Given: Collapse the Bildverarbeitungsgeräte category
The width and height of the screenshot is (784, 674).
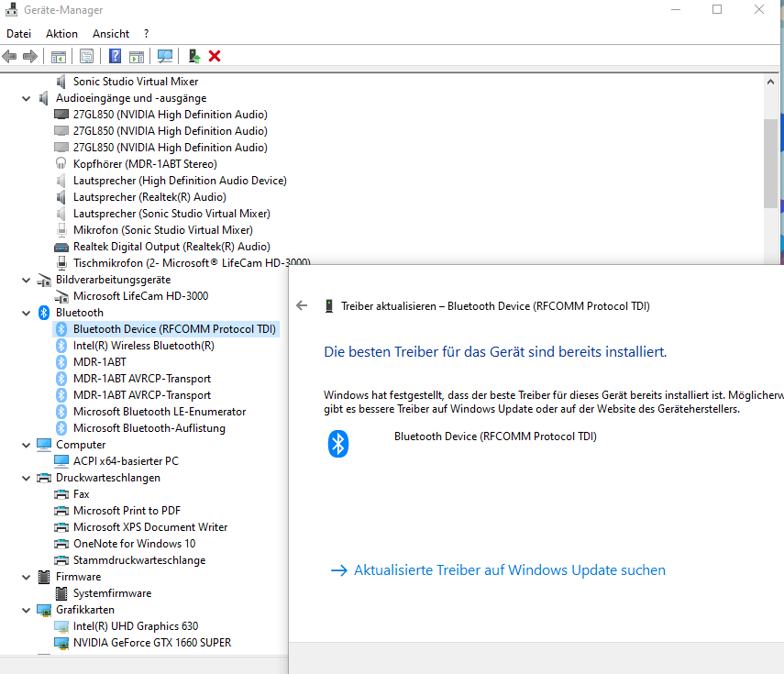Looking at the screenshot, I should click(26, 280).
